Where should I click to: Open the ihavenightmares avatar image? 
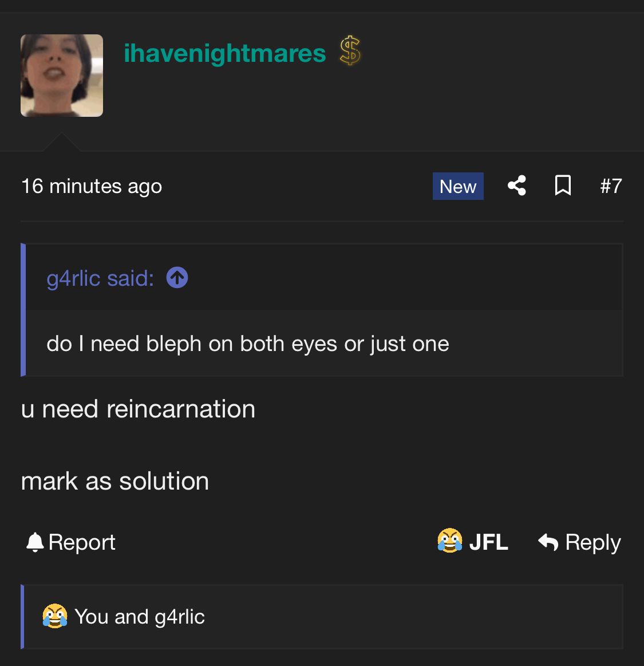pyautogui.click(x=62, y=76)
